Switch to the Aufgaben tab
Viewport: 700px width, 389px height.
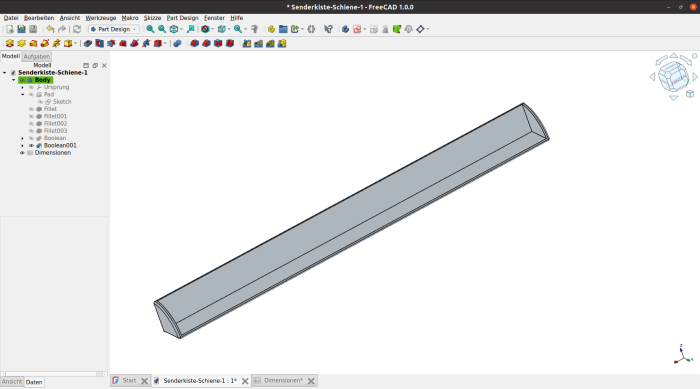[37, 56]
